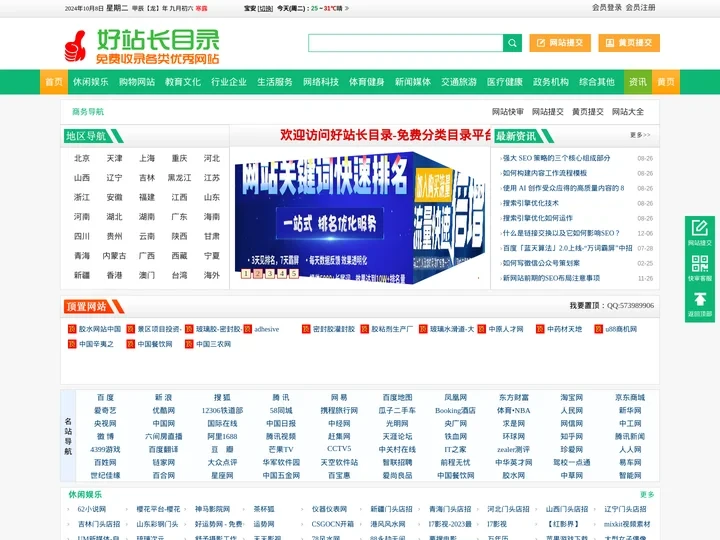The image size is (720, 540).
Task: Click 62小说网 in 休闲娱乐
Action: point(92,509)
